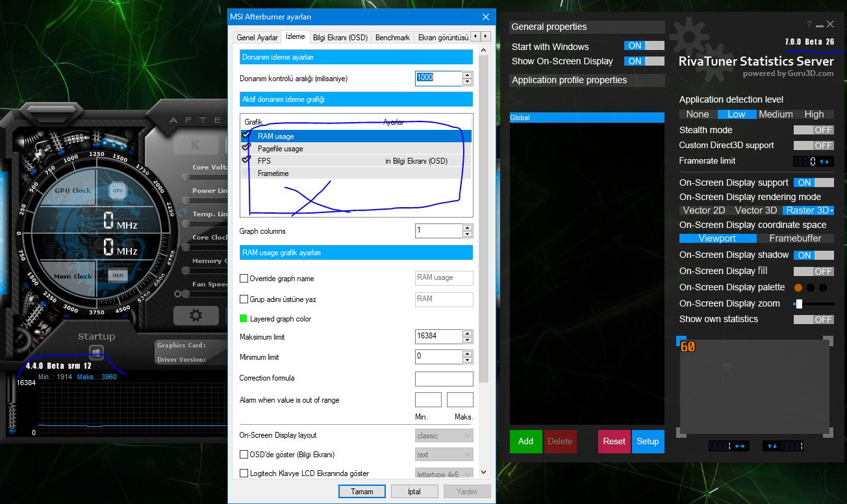Open RivaTuner Setup button
Image resolution: width=847 pixels, height=504 pixels.
[x=648, y=441]
